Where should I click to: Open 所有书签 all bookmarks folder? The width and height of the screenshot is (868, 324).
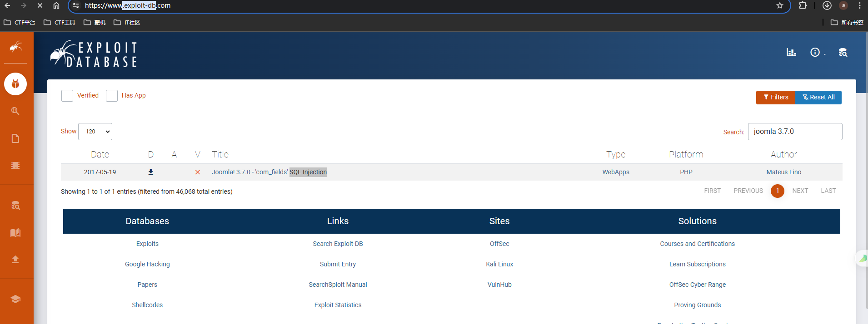847,22
